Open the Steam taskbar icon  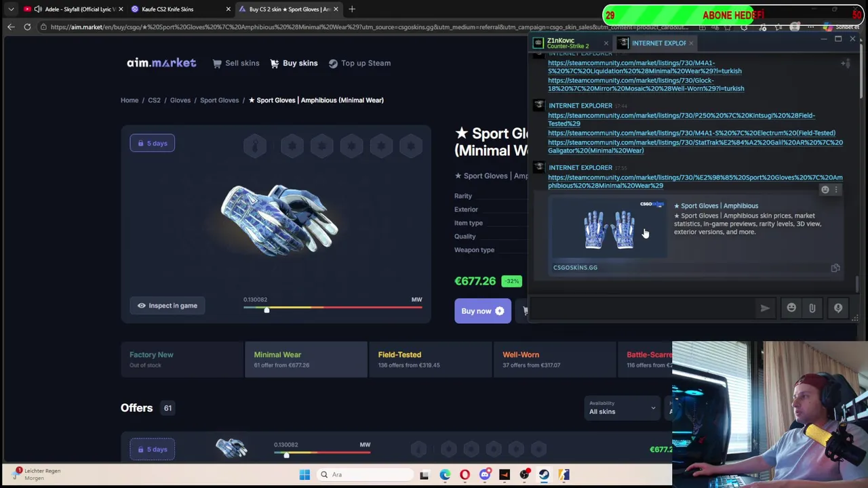tap(544, 474)
